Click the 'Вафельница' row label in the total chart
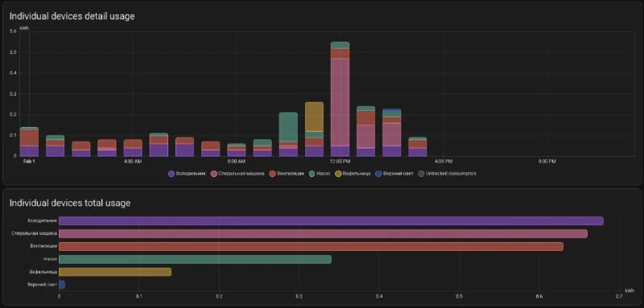 pos(43,272)
